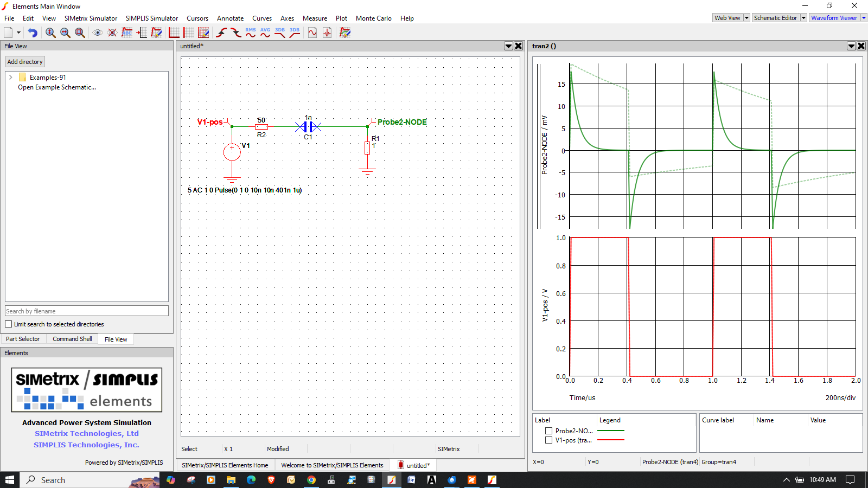Click the hide curves crossed-eye icon
The image size is (868, 488).
coord(112,33)
